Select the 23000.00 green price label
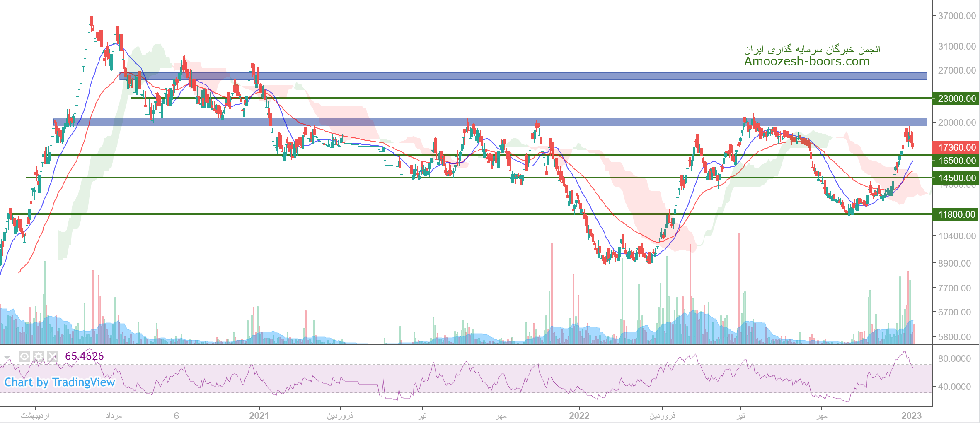Image resolution: width=980 pixels, height=423 pixels. 956,99
